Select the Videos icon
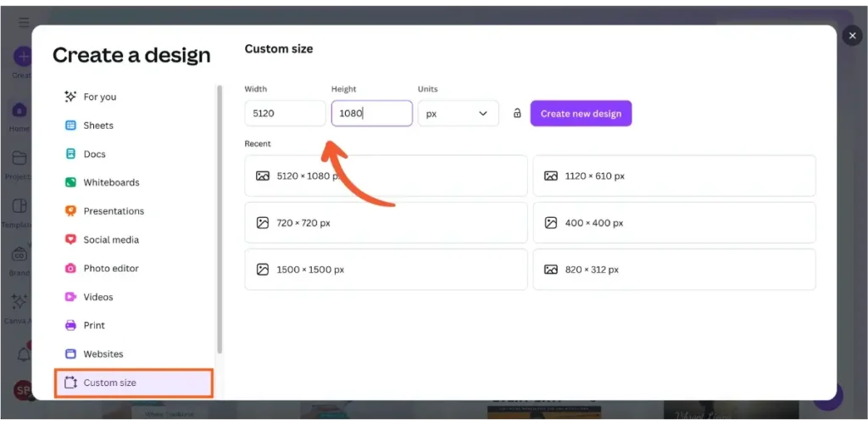Image resolution: width=868 pixels, height=425 pixels. click(x=71, y=297)
